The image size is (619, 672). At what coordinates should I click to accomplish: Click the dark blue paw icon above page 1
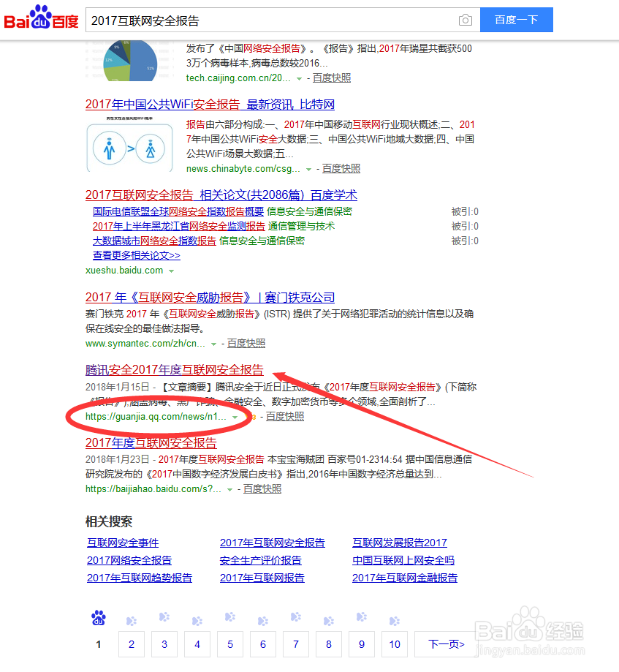coord(99,618)
